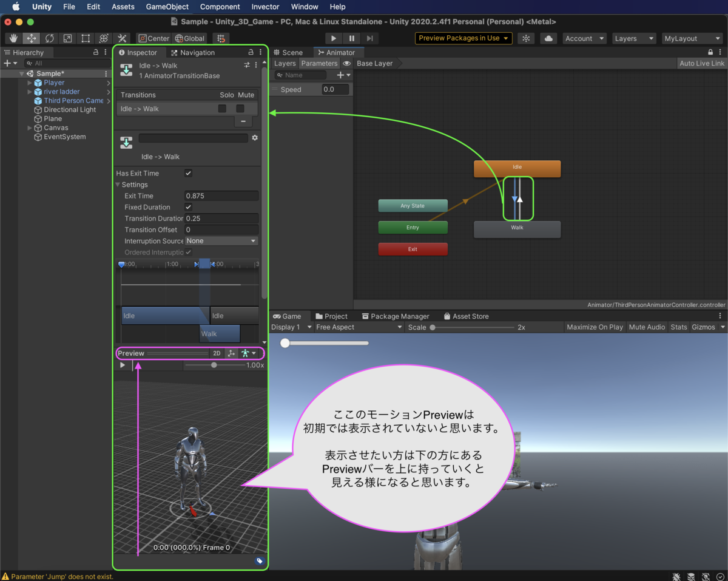Select the Rotate tool
The height and width of the screenshot is (581, 728).
[50, 38]
